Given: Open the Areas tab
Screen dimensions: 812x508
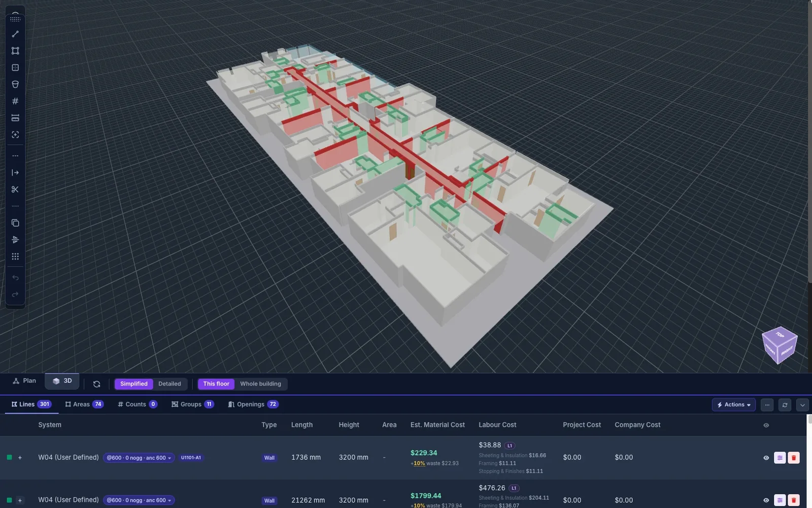Looking at the screenshot, I should tap(84, 404).
